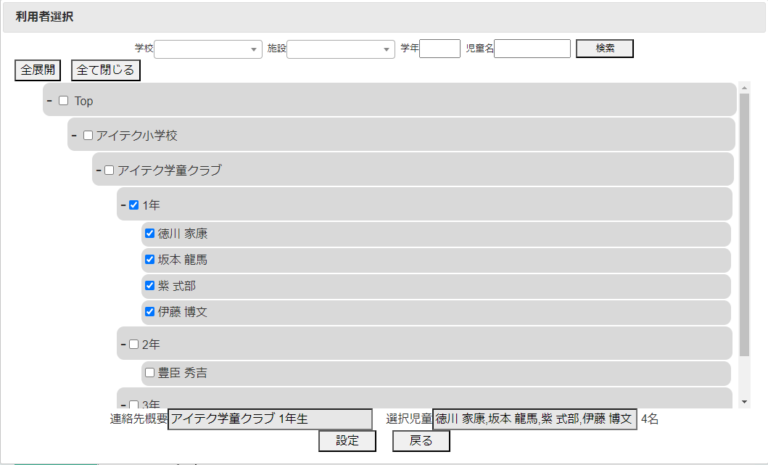
Task: Open the 学校 dropdown
Action: (208, 49)
